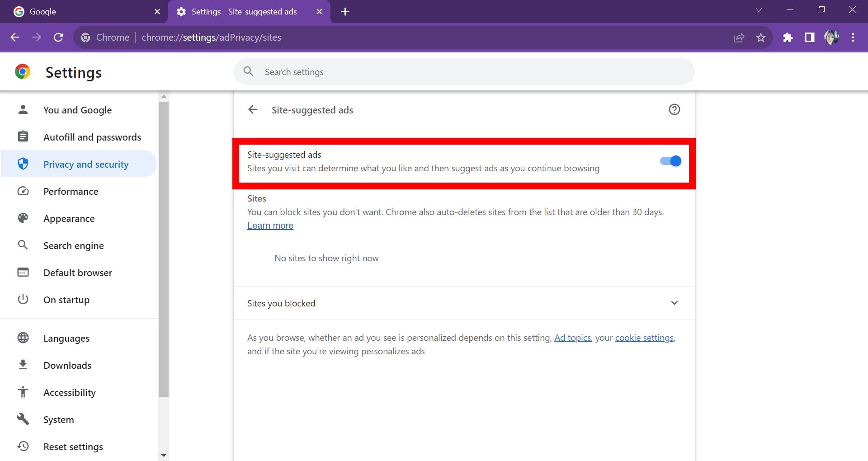
Task: Click the Reset settings history icon
Action: pos(23,446)
